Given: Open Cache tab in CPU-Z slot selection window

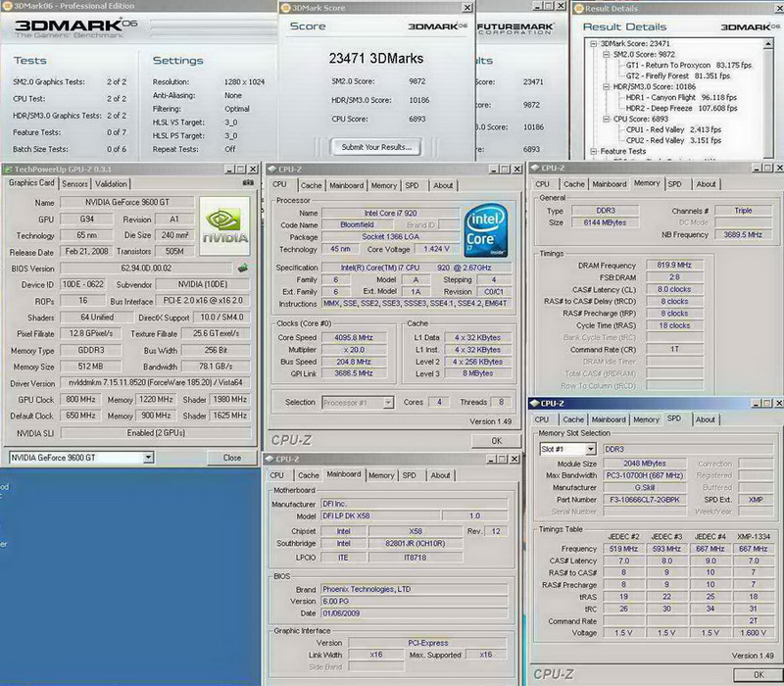Looking at the screenshot, I should 573,419.
